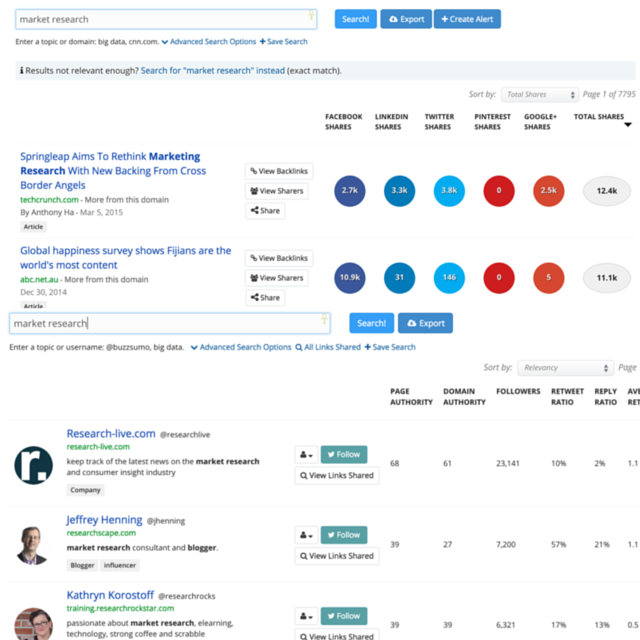Image resolution: width=640 pixels, height=640 pixels.
Task: Open the exact match "market research" search link
Action: point(213,71)
